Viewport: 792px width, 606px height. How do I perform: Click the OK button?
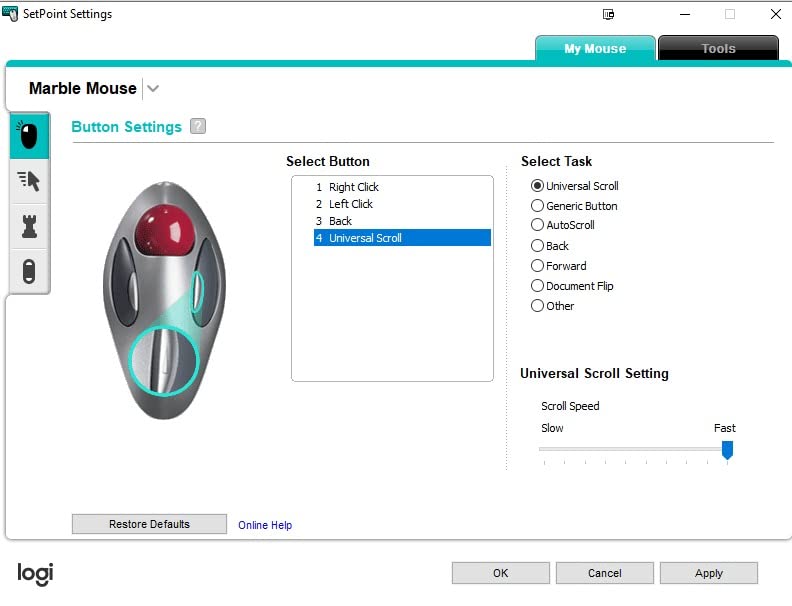pos(501,573)
